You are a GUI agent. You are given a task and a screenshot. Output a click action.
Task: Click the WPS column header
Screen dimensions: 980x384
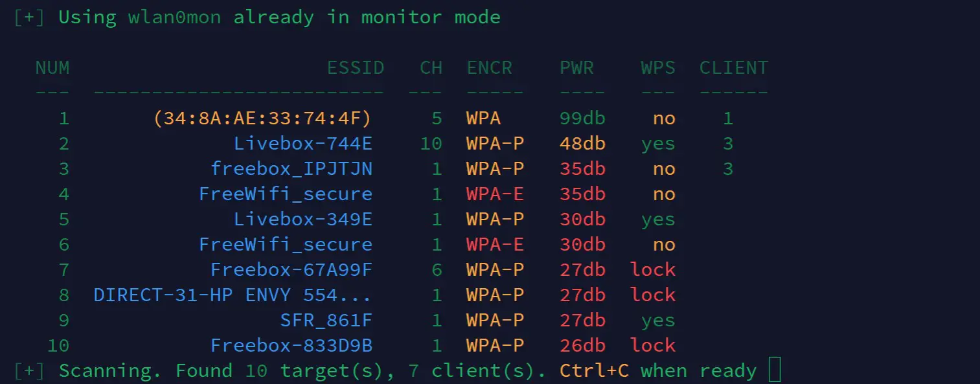pyautogui.click(x=658, y=68)
